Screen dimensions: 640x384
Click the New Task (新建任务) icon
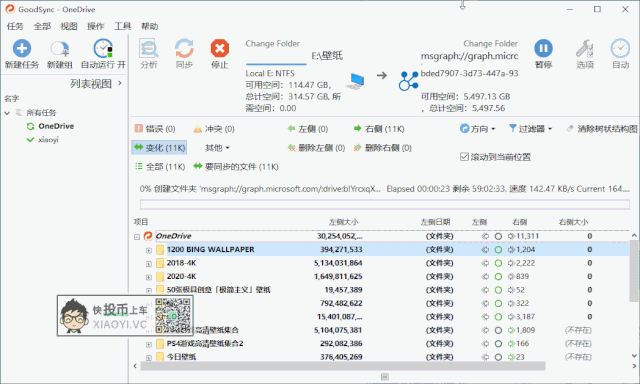click(x=22, y=49)
